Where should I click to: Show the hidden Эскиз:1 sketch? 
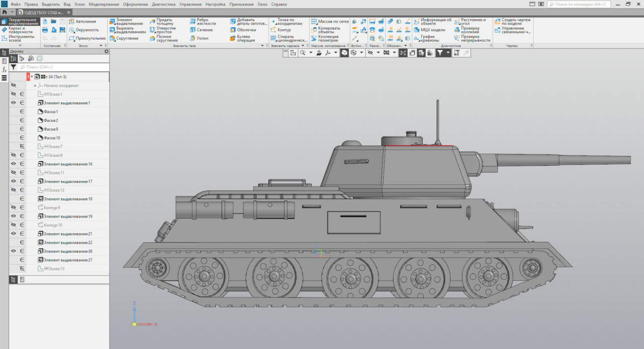14,94
